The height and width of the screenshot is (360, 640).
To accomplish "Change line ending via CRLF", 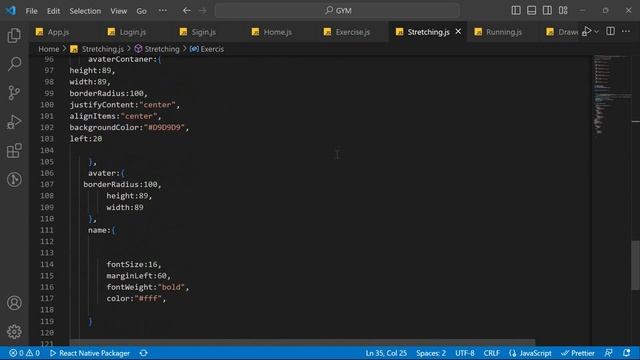I will 492,353.
